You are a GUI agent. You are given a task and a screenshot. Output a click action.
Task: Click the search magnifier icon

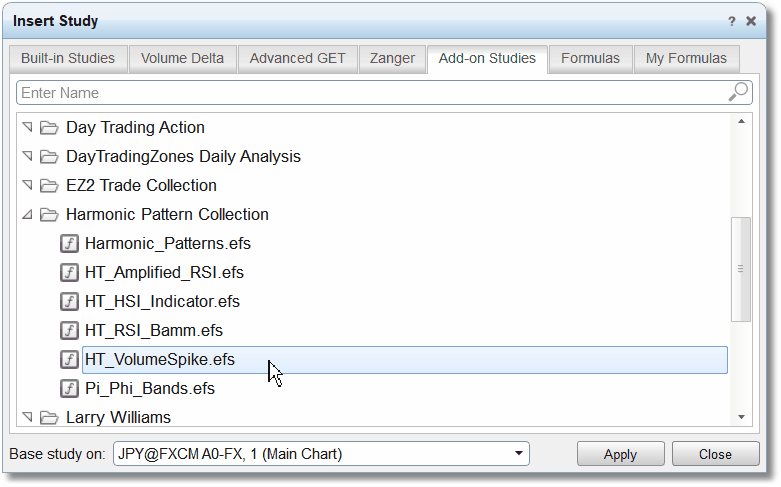[738, 92]
